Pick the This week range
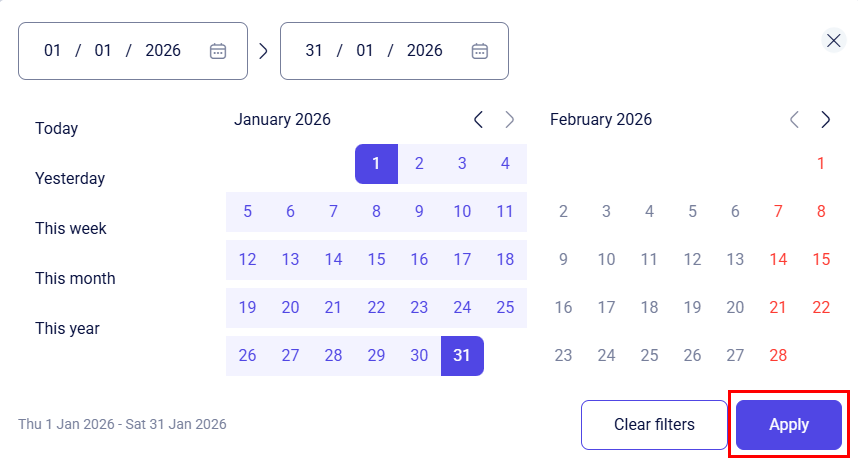The height and width of the screenshot is (468, 858). pos(71,228)
